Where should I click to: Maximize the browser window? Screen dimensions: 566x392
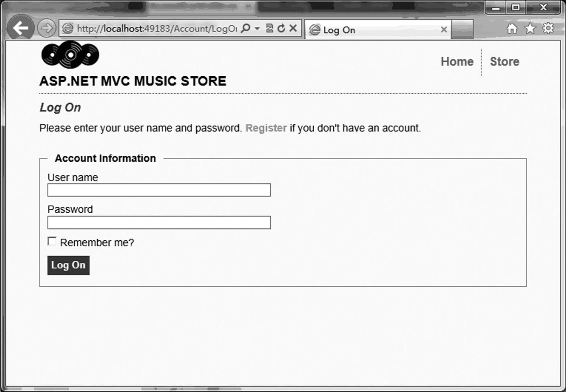click(x=516, y=8)
